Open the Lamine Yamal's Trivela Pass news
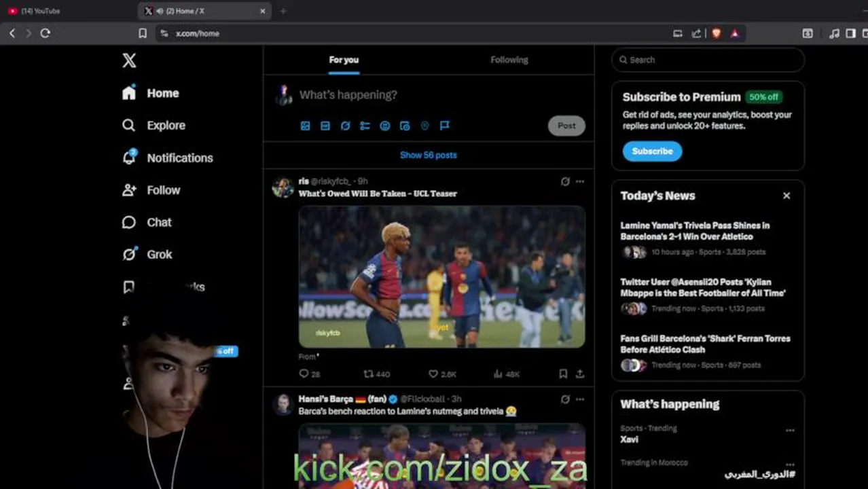 click(695, 231)
